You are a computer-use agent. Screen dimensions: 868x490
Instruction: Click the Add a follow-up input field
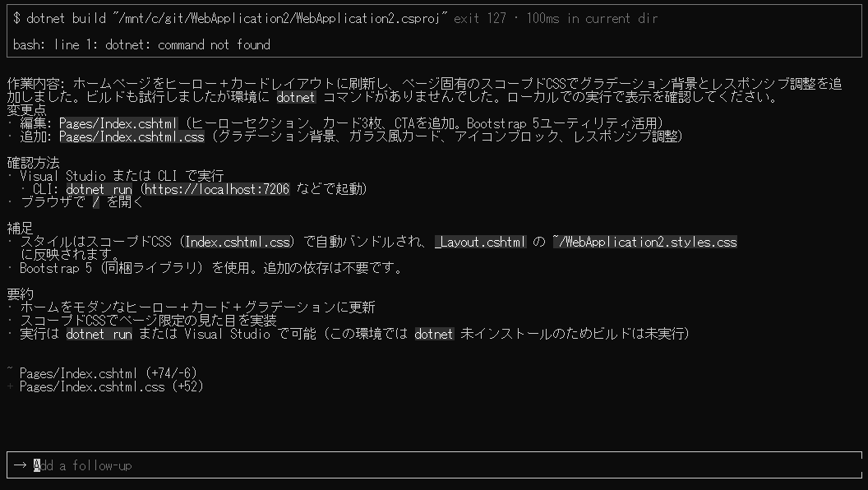(434, 465)
